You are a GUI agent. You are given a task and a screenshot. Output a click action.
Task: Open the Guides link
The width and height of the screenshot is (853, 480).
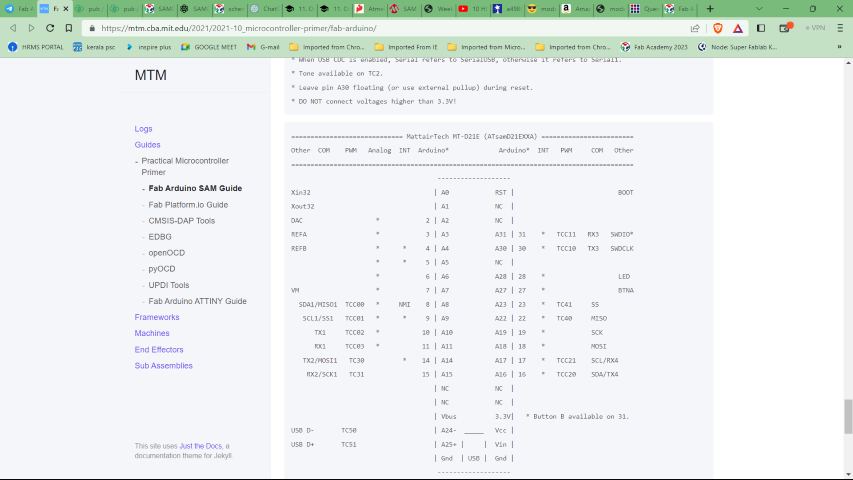147,145
